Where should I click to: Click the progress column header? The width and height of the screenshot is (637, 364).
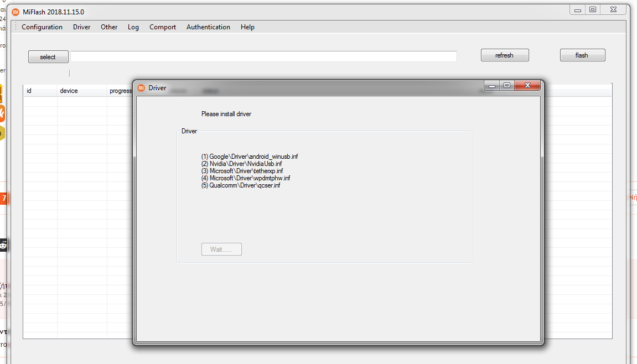pyautogui.click(x=120, y=91)
